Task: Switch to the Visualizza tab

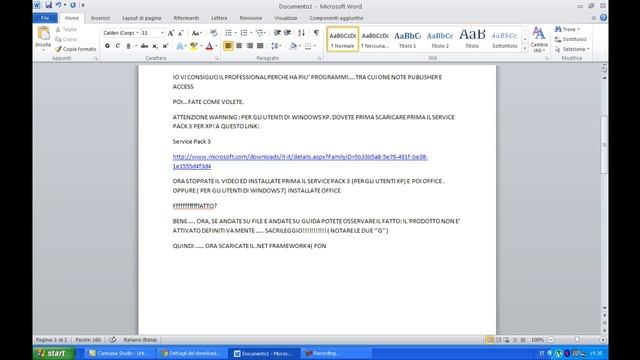Action: tap(286, 18)
